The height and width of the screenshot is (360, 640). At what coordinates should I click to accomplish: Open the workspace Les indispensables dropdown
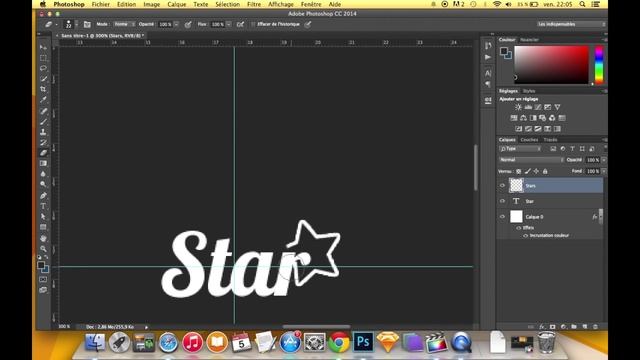point(571,24)
